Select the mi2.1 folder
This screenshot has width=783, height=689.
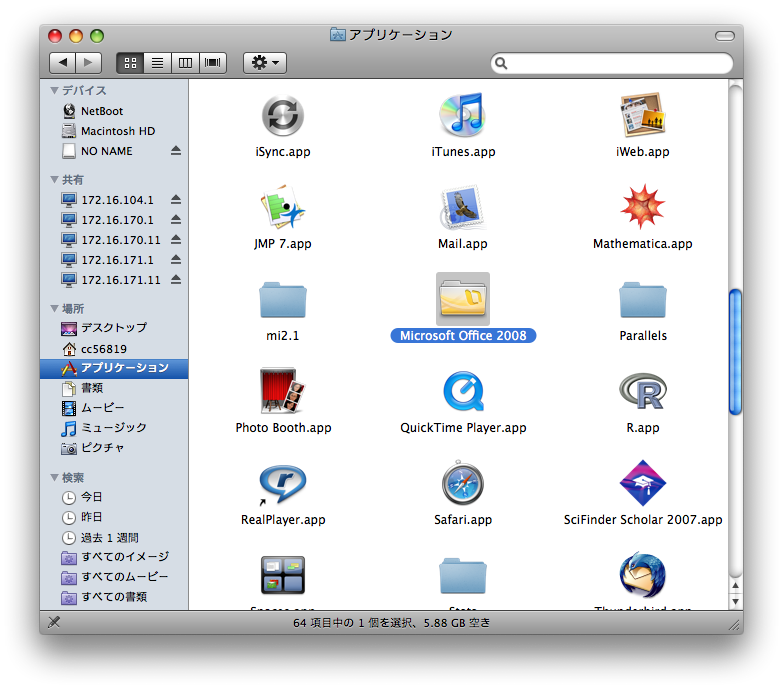(283, 300)
